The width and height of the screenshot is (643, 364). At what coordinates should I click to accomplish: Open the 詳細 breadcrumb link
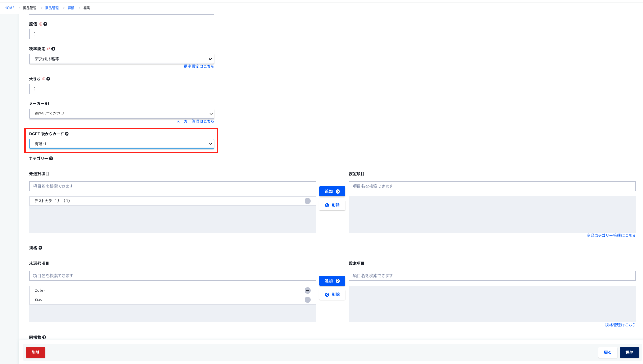pyautogui.click(x=71, y=8)
